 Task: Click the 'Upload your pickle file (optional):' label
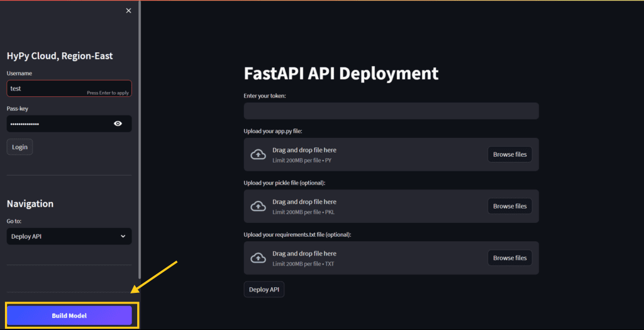(284, 183)
